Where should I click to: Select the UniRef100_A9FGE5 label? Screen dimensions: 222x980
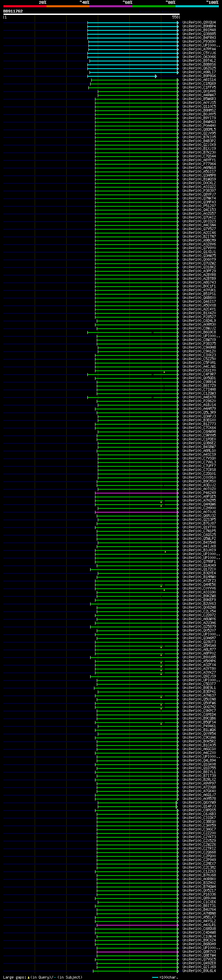pyautogui.click(x=199, y=496)
